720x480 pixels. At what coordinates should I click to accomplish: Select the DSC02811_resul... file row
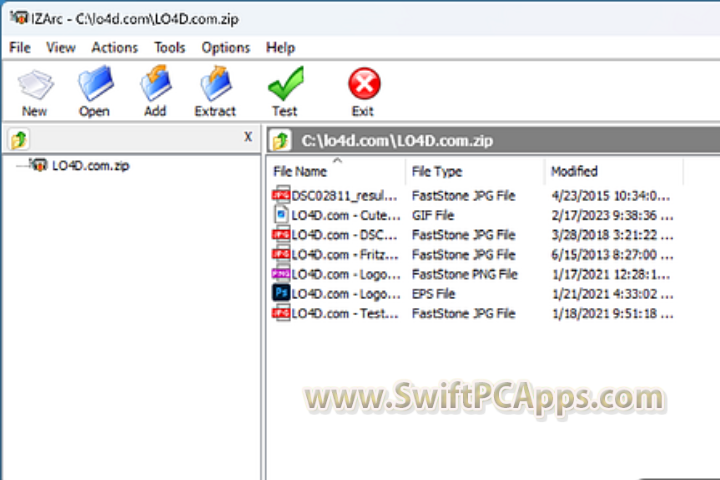(472, 196)
